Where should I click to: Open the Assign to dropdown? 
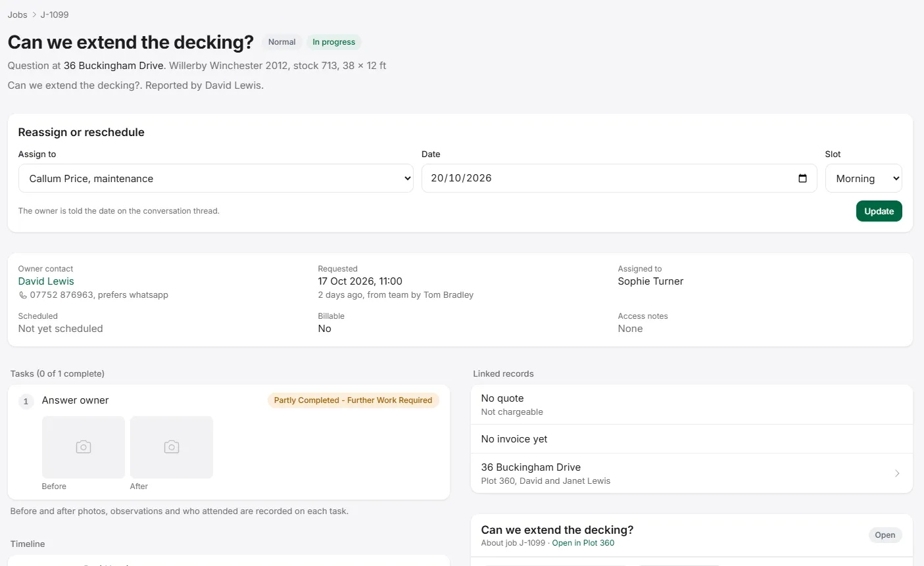pyautogui.click(x=216, y=178)
